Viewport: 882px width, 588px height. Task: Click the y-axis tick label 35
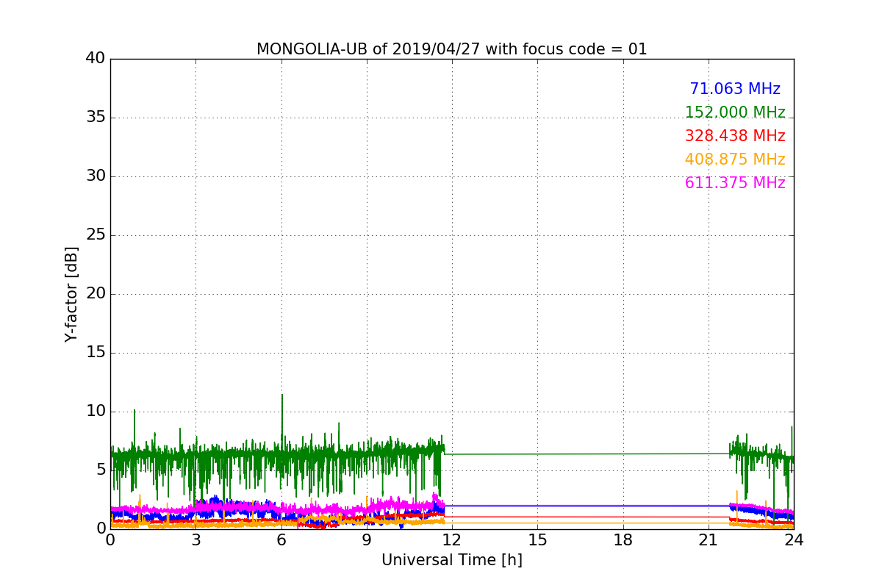[x=96, y=118]
